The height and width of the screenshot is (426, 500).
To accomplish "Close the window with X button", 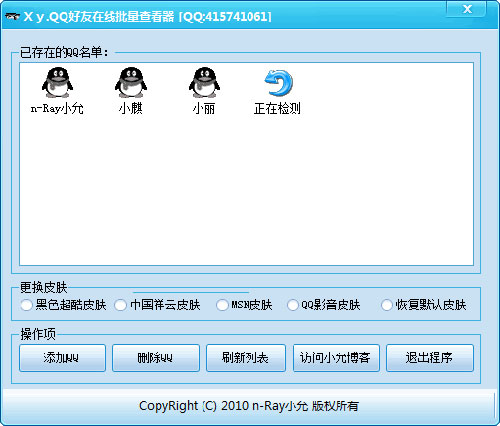I will point(467,9).
